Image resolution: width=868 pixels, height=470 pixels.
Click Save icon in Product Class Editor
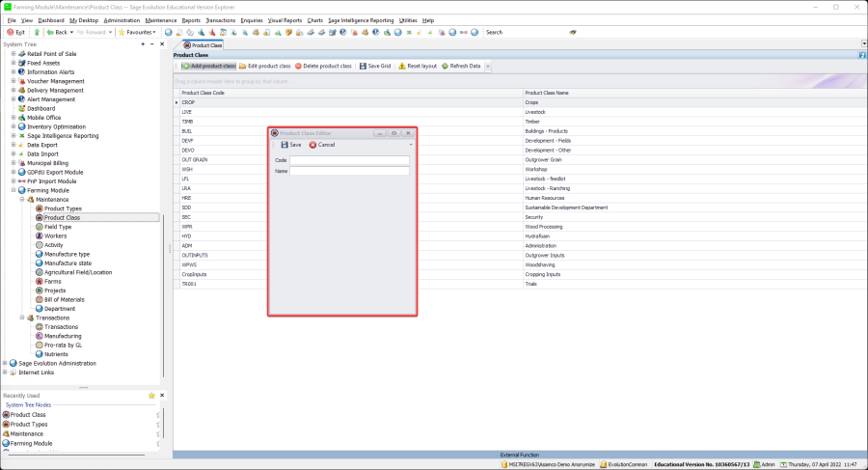[x=285, y=145]
